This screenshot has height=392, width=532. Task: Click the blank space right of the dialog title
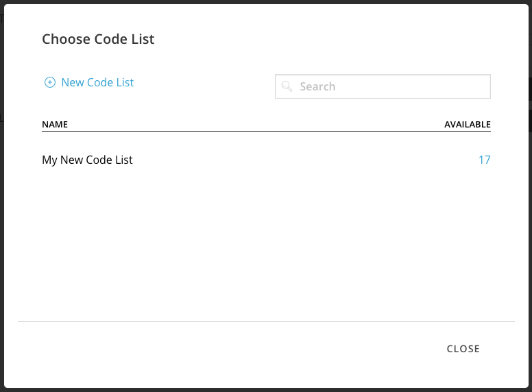point(329,39)
